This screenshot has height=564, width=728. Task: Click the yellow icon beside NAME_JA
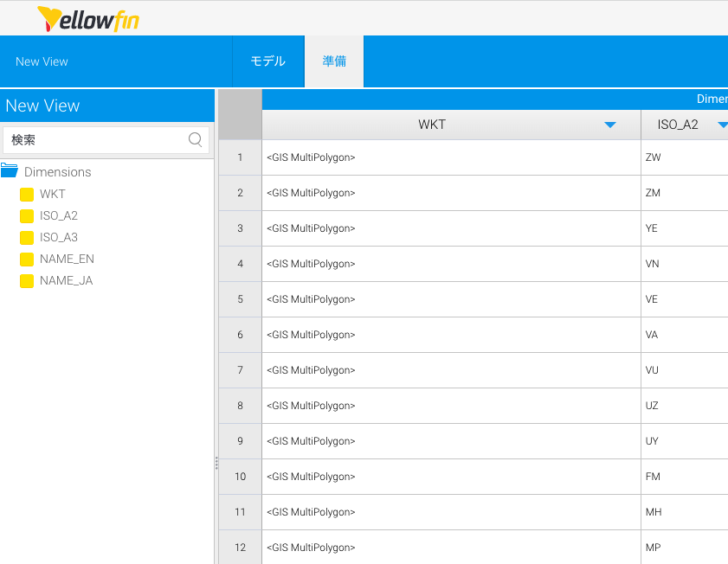pyautogui.click(x=27, y=281)
